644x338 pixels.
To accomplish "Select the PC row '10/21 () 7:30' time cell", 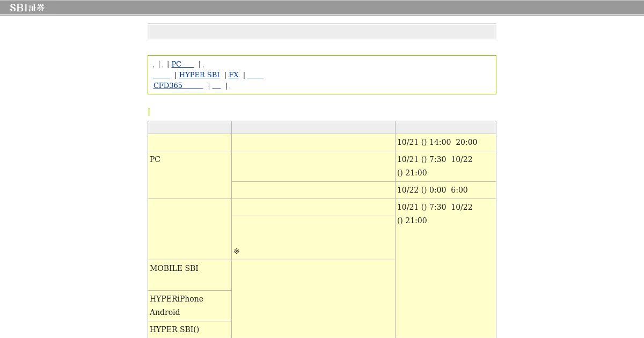I will coord(445,166).
